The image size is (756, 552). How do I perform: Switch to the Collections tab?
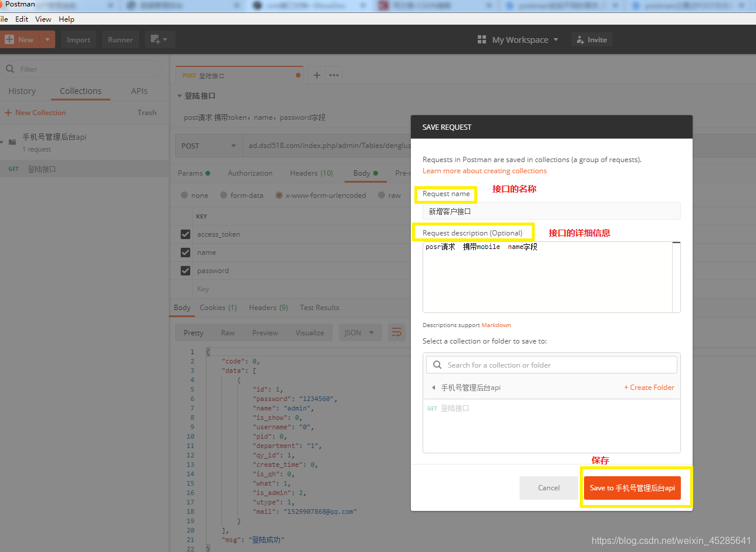pos(80,91)
